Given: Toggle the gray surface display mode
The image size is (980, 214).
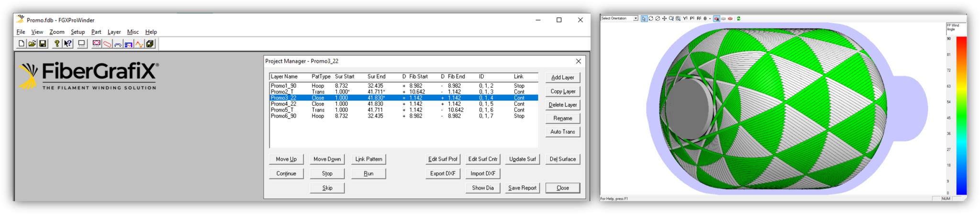Looking at the screenshot, I should pos(724,19).
